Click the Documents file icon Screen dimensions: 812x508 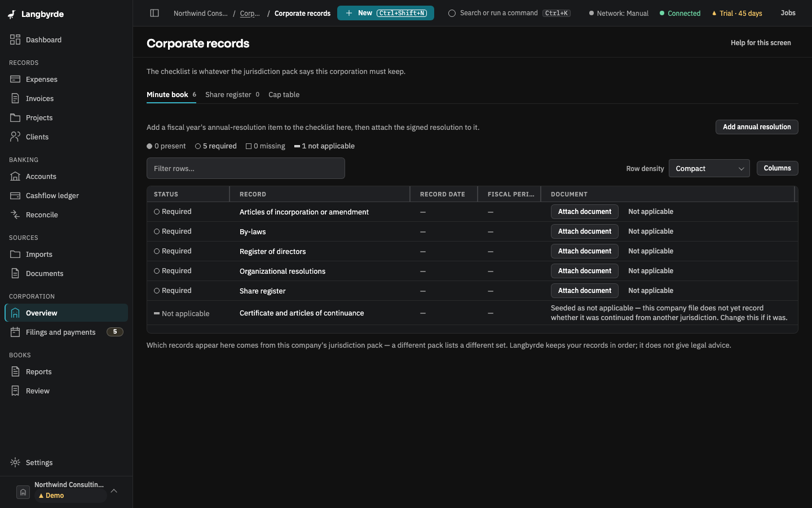coord(15,273)
